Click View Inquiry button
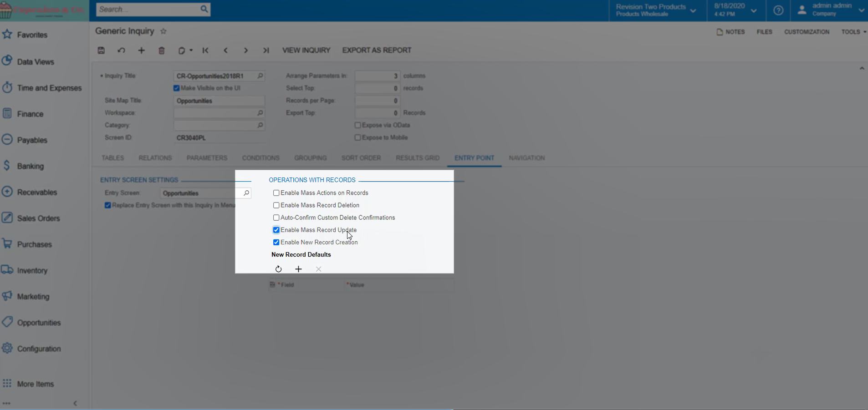The image size is (868, 410). [x=306, y=51]
